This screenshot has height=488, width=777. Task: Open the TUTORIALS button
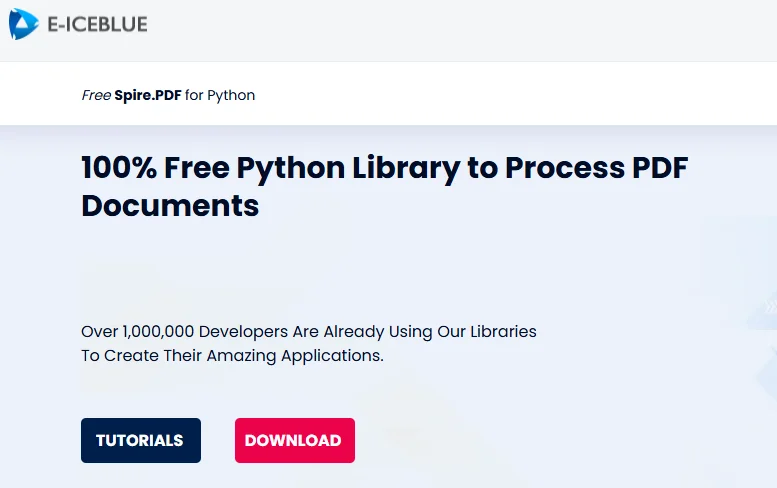pyautogui.click(x=141, y=440)
